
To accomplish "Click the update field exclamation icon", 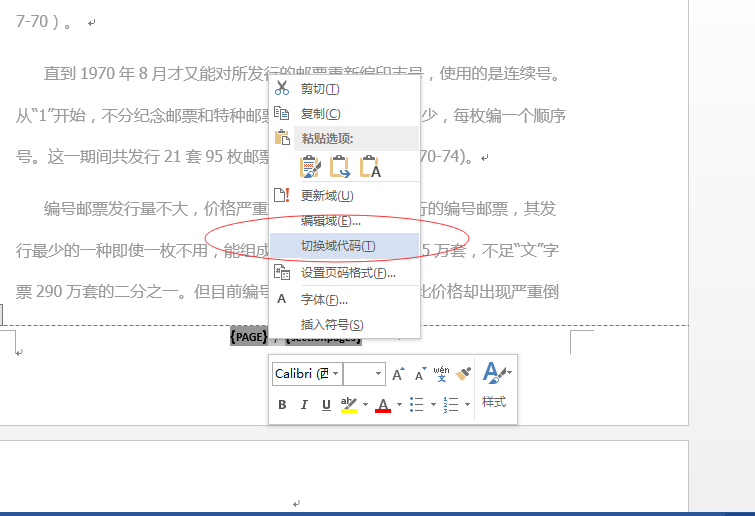I will coord(282,195).
